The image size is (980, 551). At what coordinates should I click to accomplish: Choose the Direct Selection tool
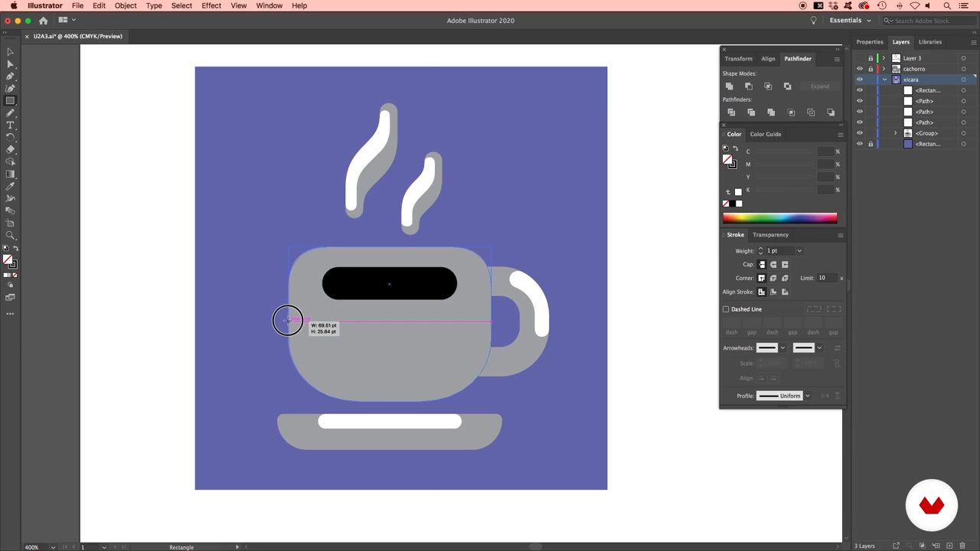pos(10,64)
